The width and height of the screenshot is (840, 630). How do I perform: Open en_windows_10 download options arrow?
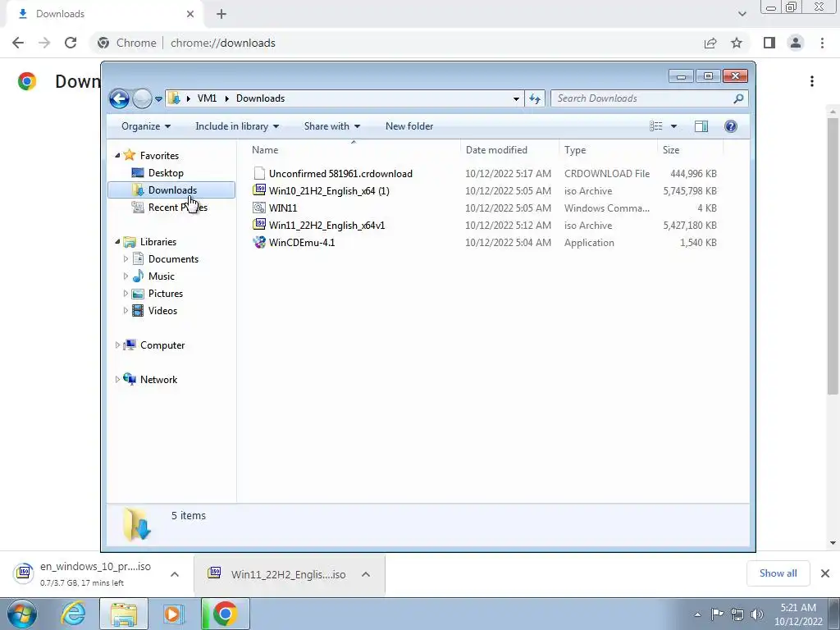pos(175,574)
